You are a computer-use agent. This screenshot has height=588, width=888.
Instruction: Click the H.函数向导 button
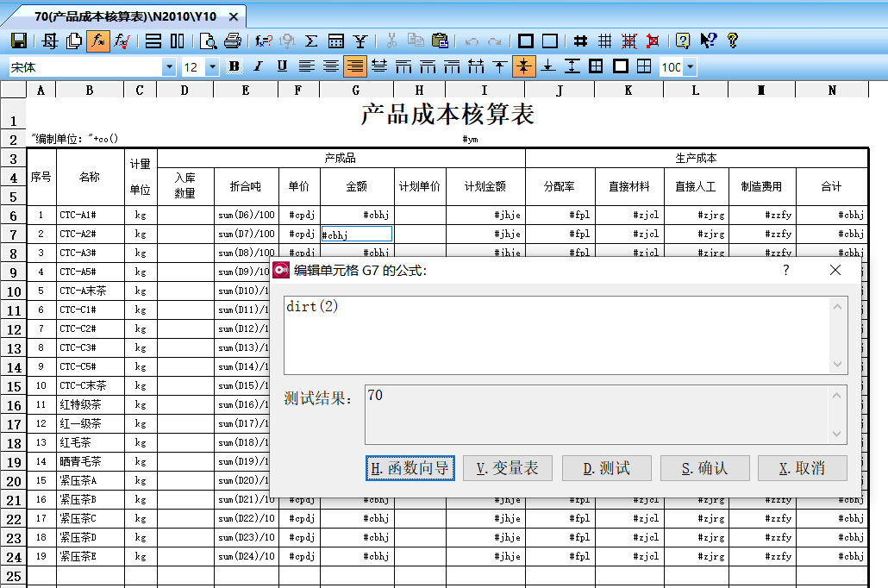click(x=410, y=468)
